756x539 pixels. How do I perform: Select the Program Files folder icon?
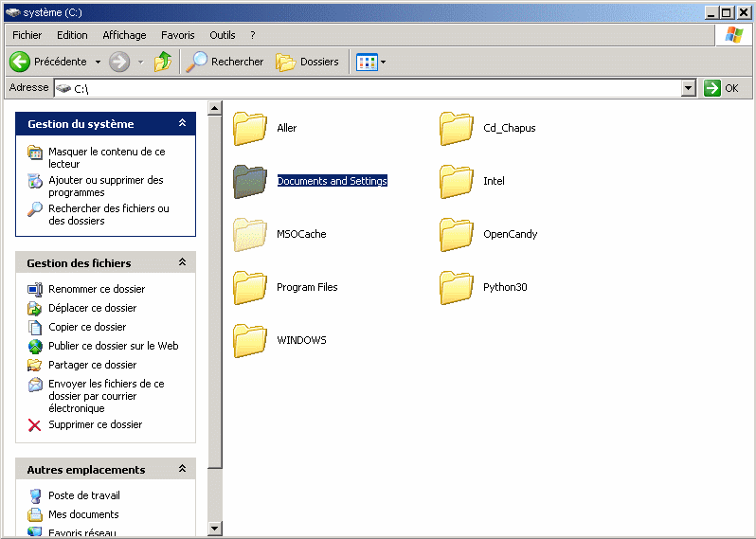click(x=250, y=287)
